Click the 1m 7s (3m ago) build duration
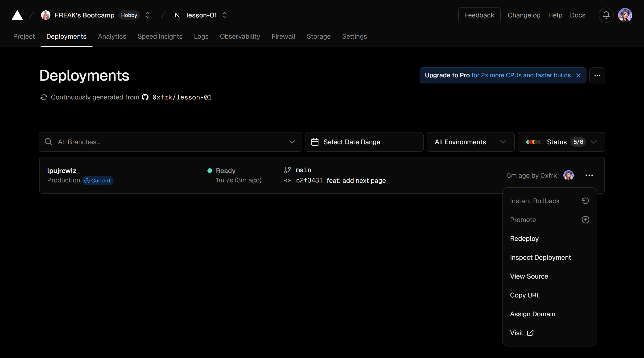The image size is (644, 358). click(x=239, y=180)
